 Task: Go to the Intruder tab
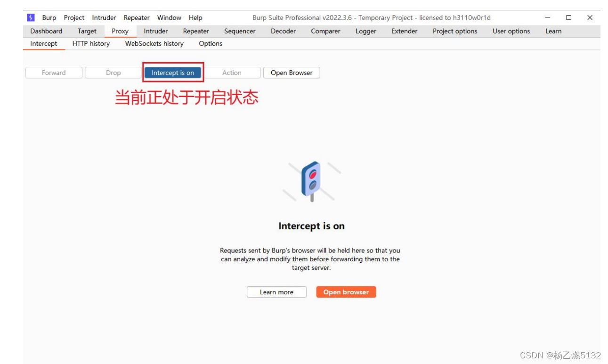(156, 31)
